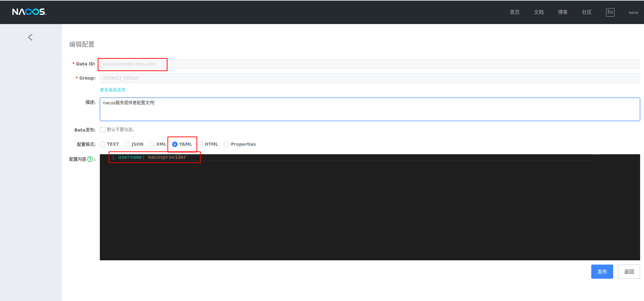Open the 文档 menu item

tap(538, 12)
